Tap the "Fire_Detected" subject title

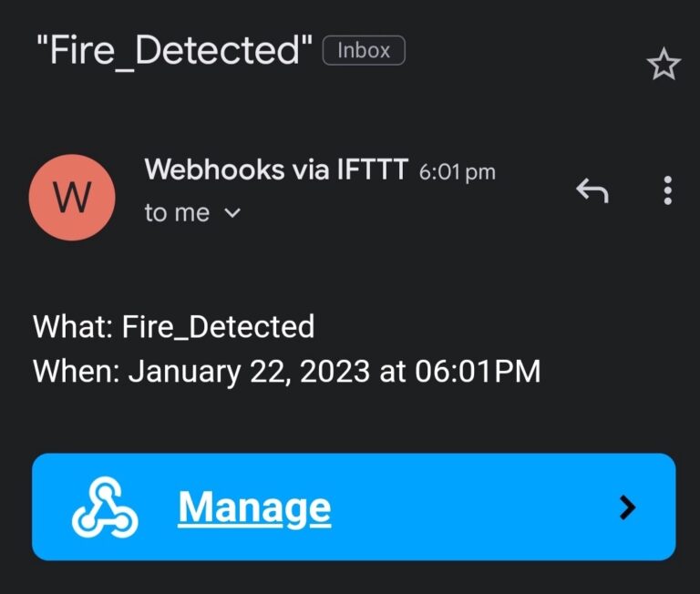[x=173, y=51]
